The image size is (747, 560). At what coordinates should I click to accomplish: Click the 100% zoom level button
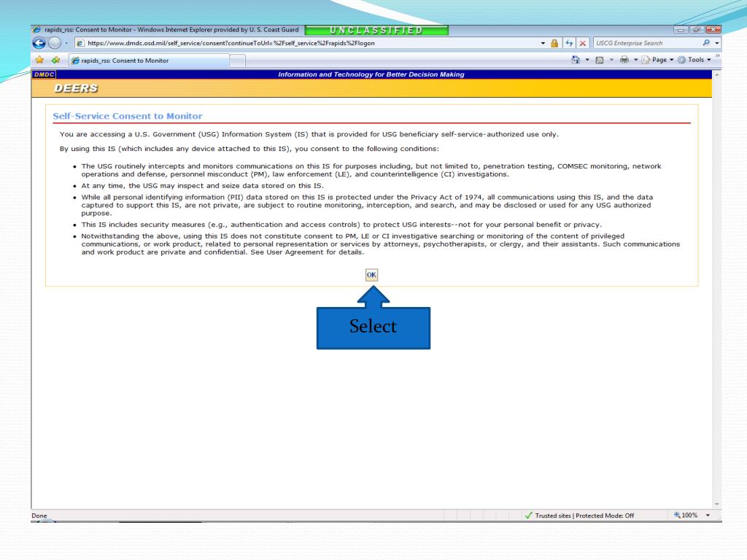(x=686, y=516)
